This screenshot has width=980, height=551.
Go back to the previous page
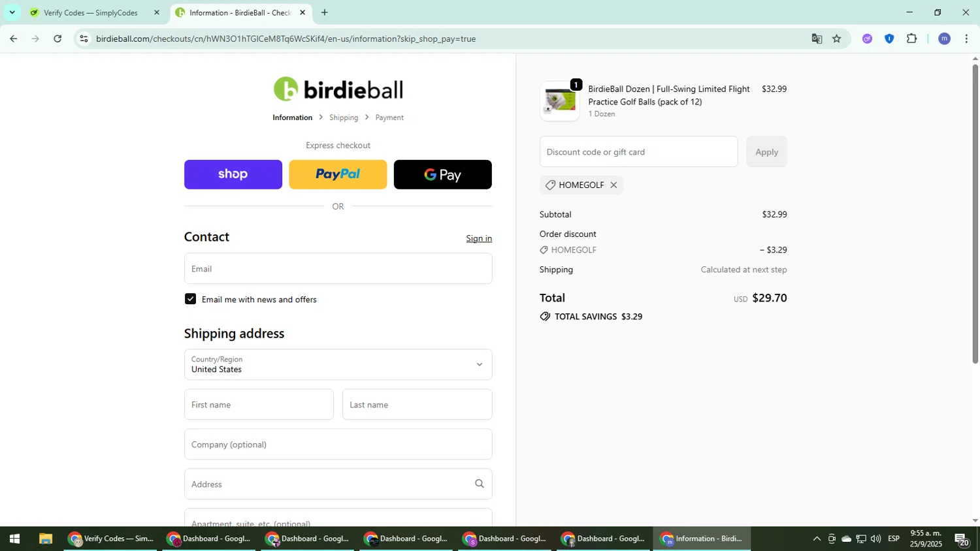(x=13, y=39)
